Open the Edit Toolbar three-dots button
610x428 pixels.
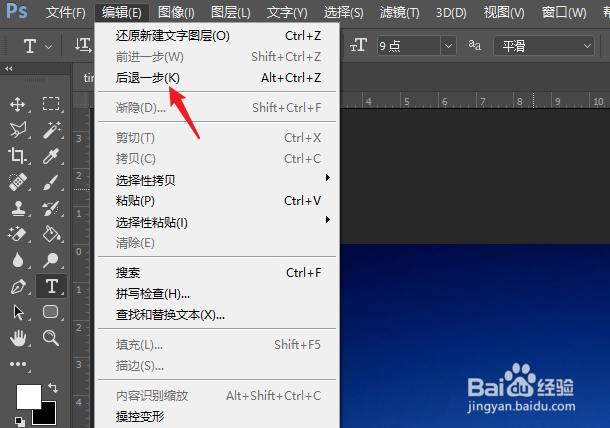(x=18, y=364)
